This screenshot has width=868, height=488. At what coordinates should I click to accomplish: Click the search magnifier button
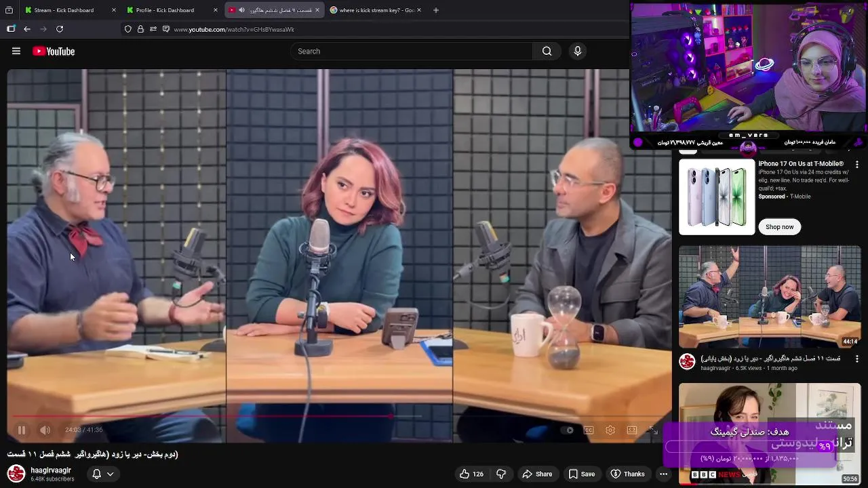(547, 51)
